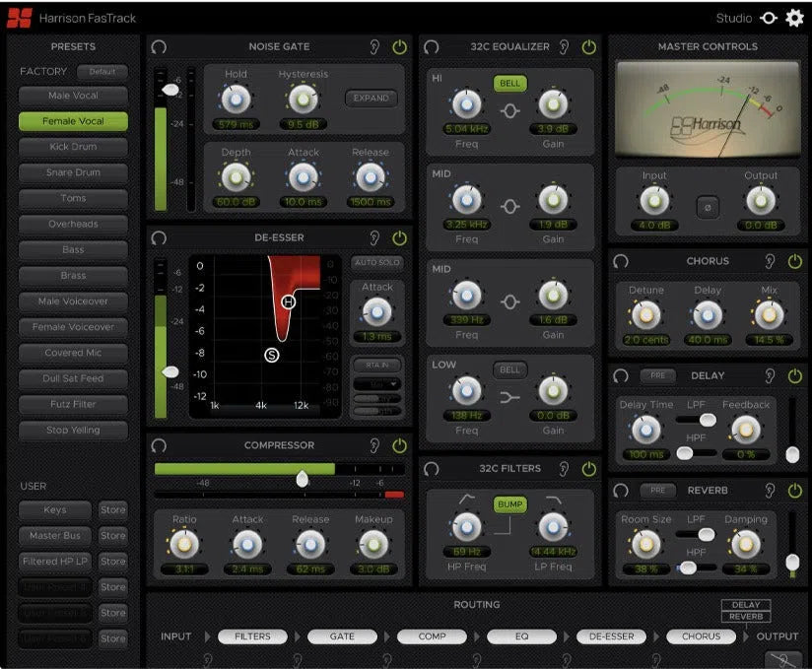The height and width of the screenshot is (669, 812).
Task: Click the Compressor reset icon
Action: point(160,445)
